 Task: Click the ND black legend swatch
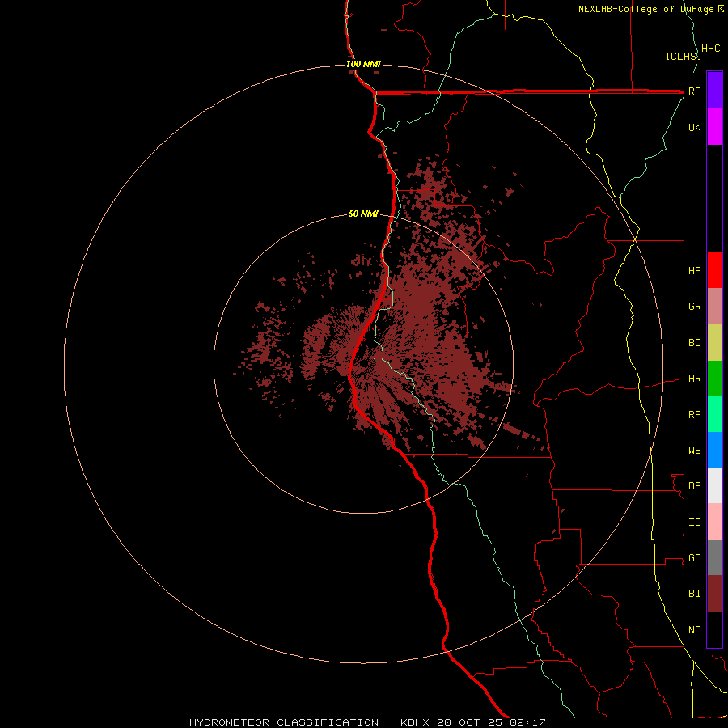click(x=714, y=629)
